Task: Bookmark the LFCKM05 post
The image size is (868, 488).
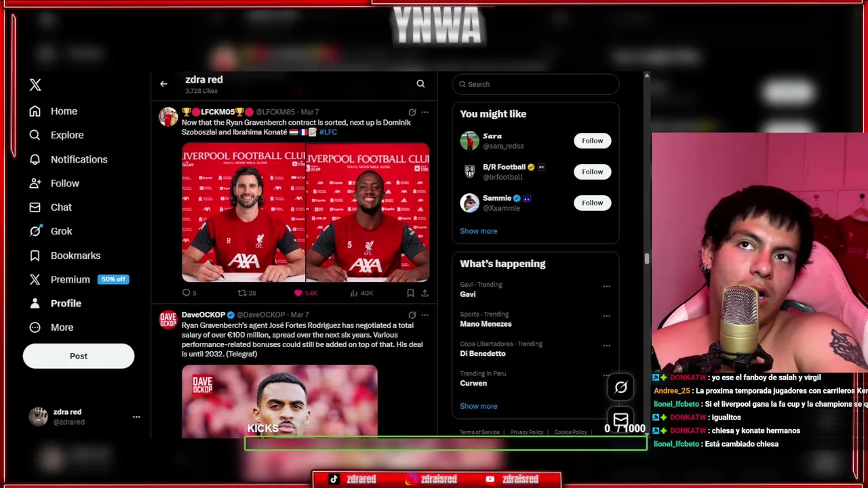Action: tap(410, 293)
